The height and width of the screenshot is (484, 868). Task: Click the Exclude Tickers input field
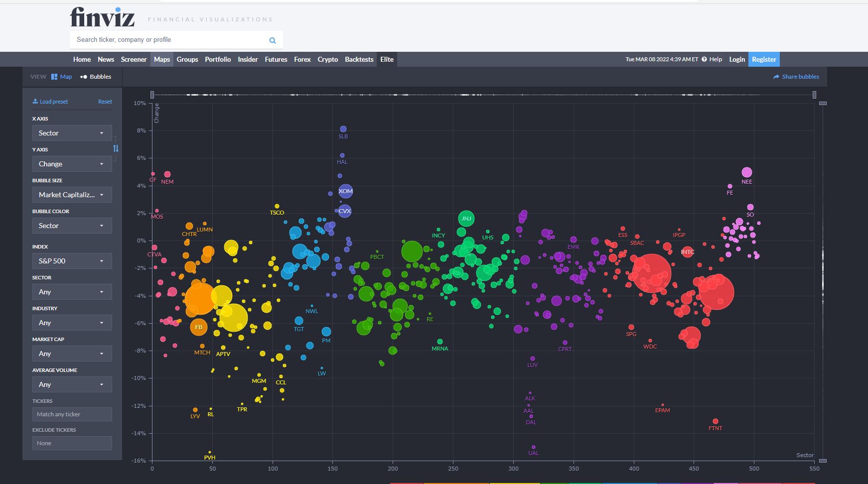[72, 443]
